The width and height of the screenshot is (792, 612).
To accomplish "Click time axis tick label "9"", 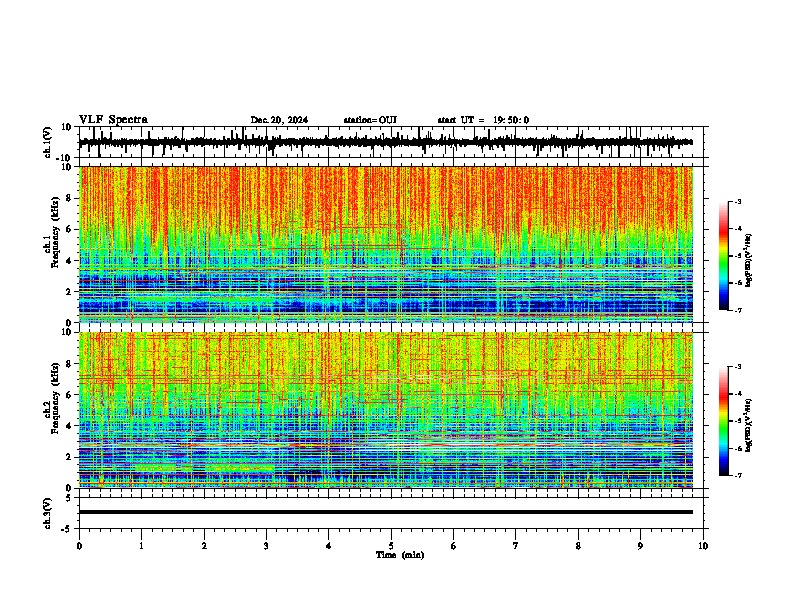I will tap(640, 546).
